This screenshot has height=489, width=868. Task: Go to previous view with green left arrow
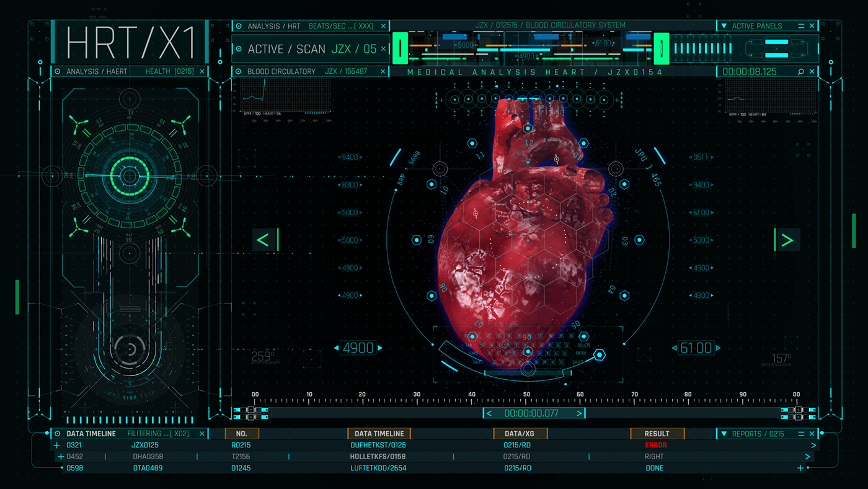(x=263, y=240)
